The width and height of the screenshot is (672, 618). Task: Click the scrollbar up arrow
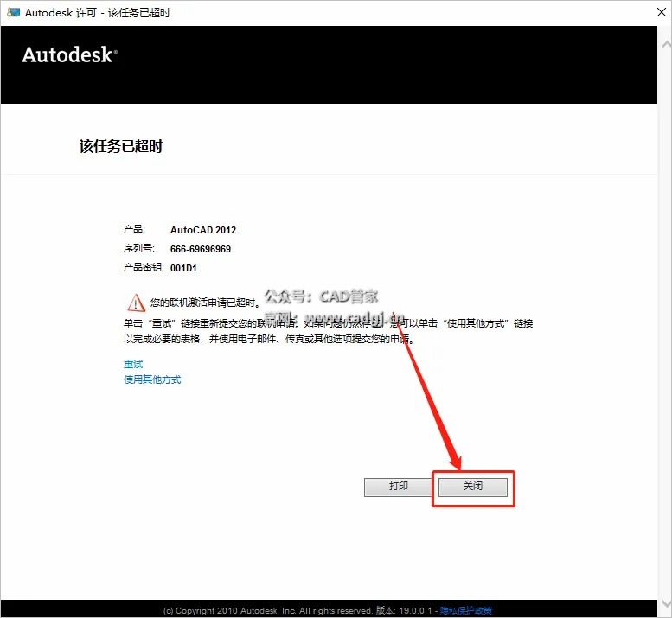coord(667,44)
